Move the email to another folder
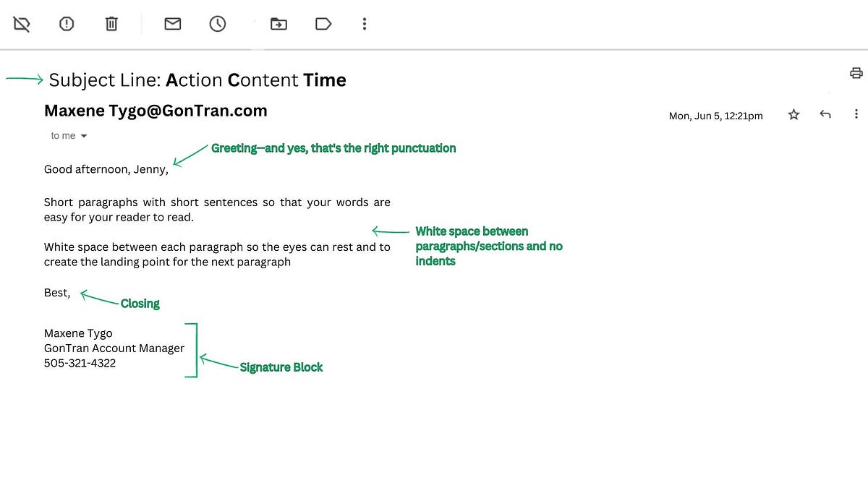Image resolution: width=868 pixels, height=488 pixels. click(x=278, y=23)
